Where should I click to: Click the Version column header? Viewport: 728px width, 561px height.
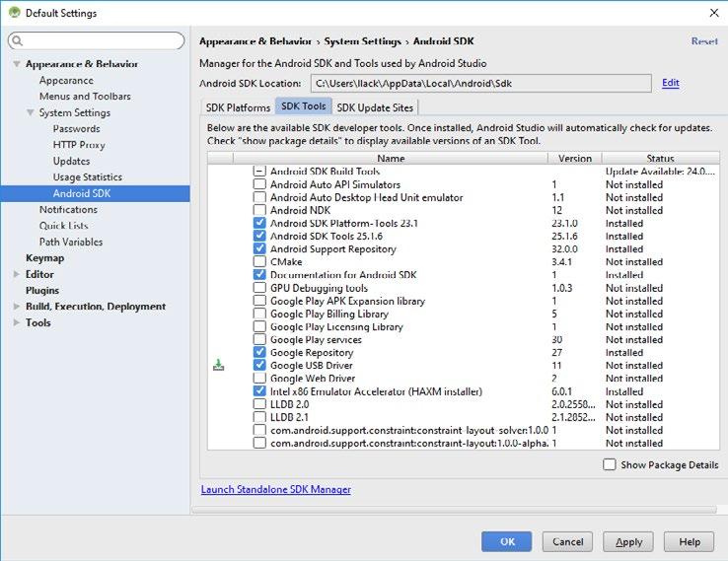575,158
